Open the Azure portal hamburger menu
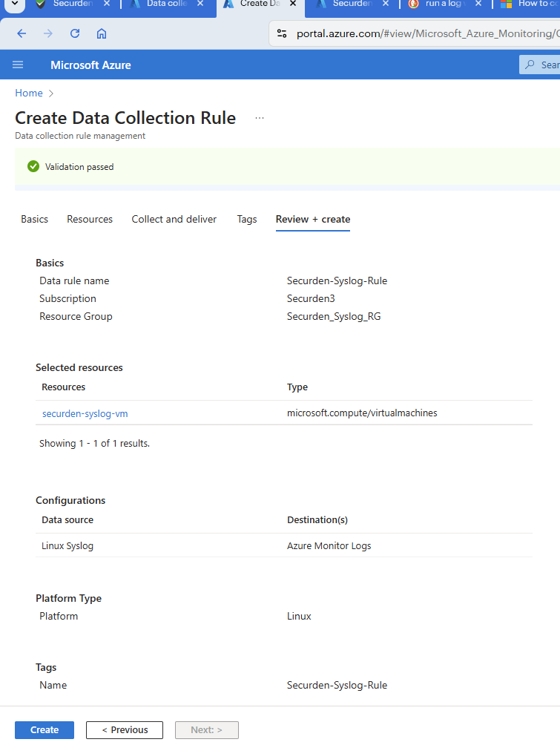 click(x=19, y=65)
